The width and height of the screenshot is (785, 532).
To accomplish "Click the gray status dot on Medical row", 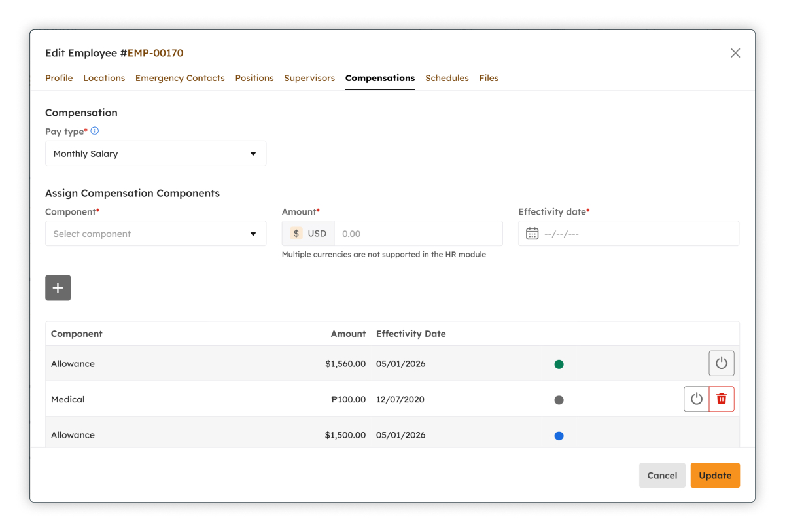I will click(x=559, y=400).
